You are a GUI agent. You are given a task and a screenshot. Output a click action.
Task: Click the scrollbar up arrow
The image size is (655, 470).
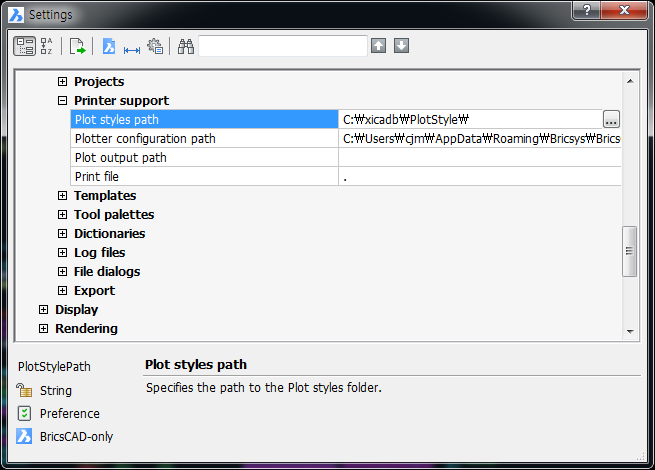click(x=630, y=81)
